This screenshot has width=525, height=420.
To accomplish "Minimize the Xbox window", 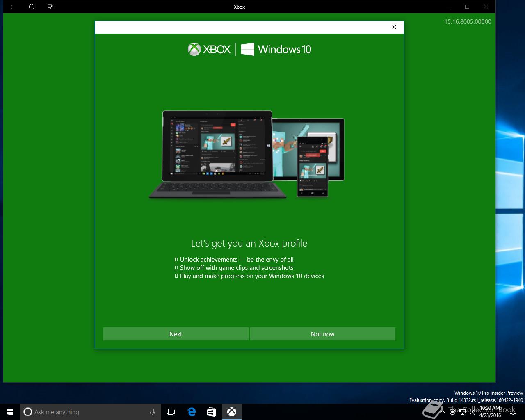I will (x=448, y=7).
